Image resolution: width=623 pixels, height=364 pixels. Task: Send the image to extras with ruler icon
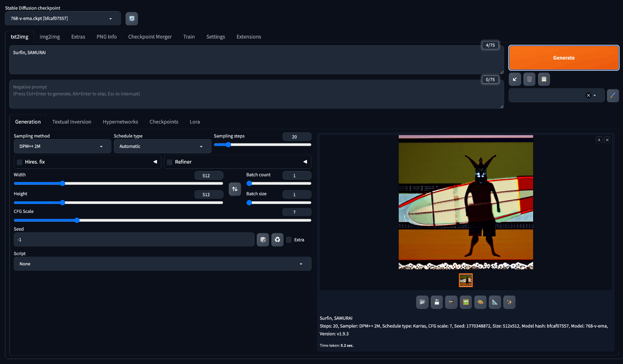pyautogui.click(x=495, y=302)
